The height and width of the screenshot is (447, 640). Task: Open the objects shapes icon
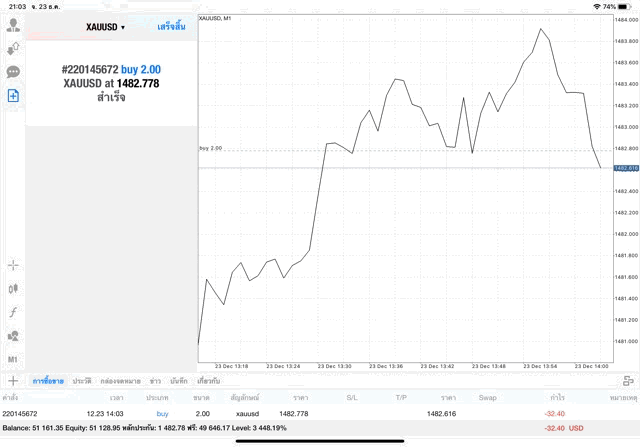13,336
